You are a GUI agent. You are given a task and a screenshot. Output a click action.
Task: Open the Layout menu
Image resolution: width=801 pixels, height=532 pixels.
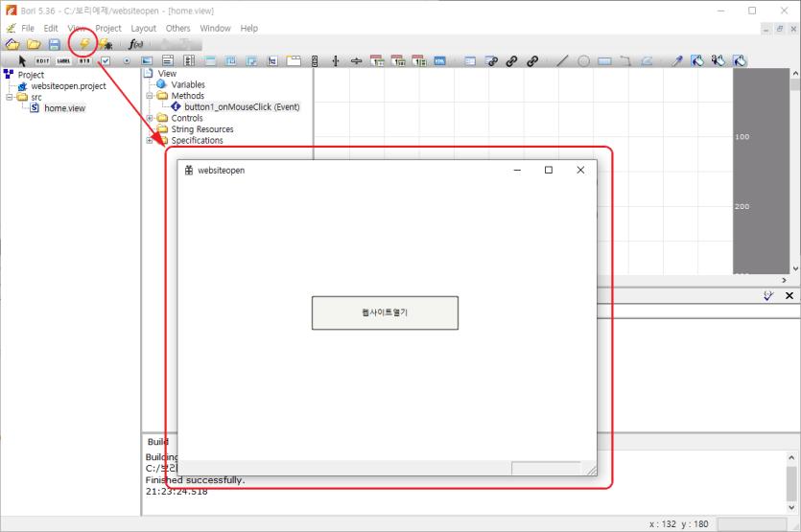pos(144,28)
